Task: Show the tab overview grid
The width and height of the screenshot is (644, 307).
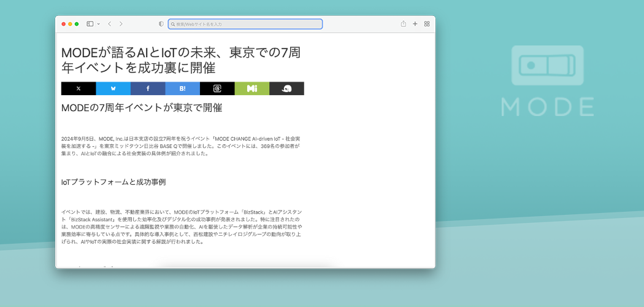Action: click(427, 24)
